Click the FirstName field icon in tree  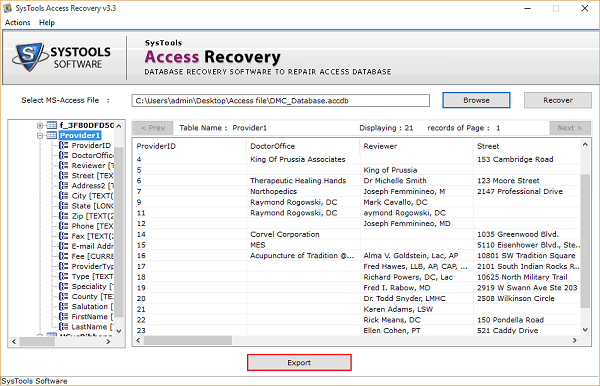pyautogui.click(x=64, y=317)
